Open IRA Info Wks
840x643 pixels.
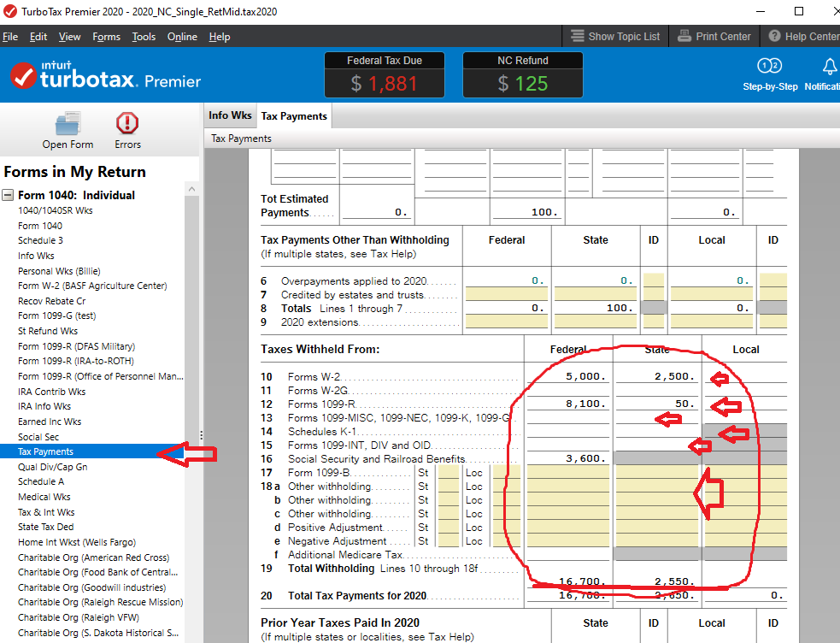click(44, 407)
